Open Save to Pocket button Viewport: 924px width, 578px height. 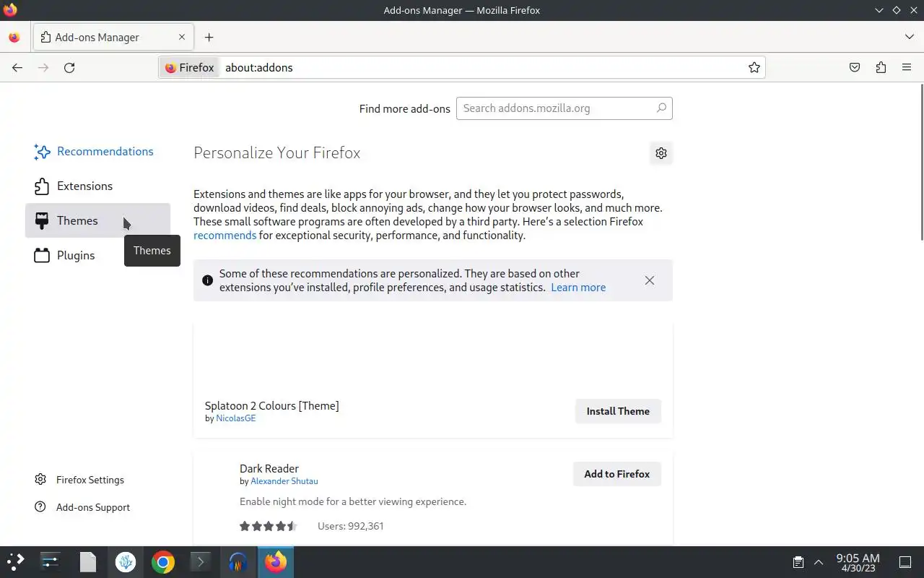click(x=855, y=67)
